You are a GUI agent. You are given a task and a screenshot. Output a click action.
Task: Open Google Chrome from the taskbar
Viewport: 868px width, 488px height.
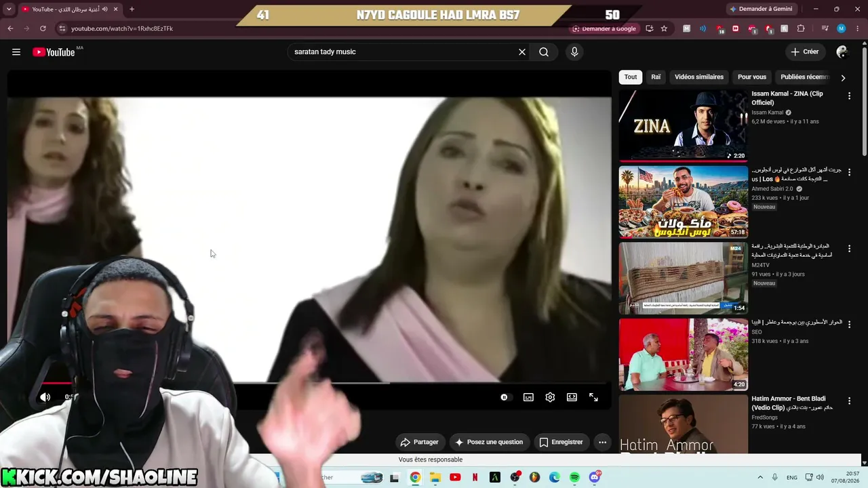tap(415, 478)
